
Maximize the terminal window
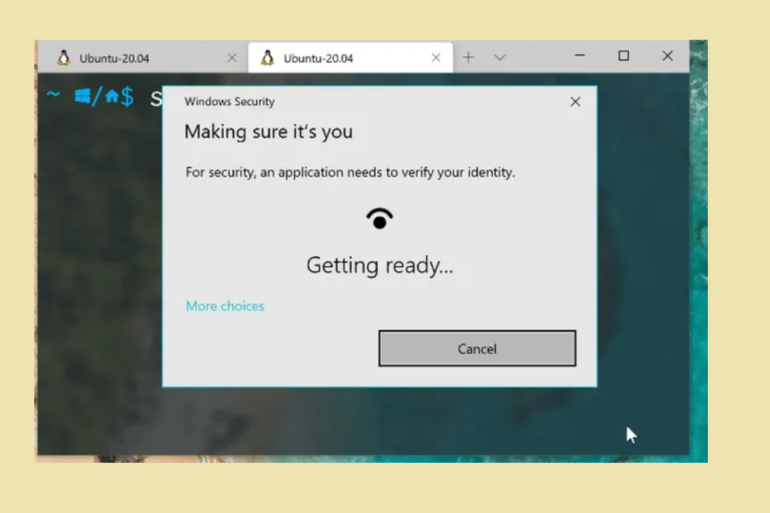[624, 56]
